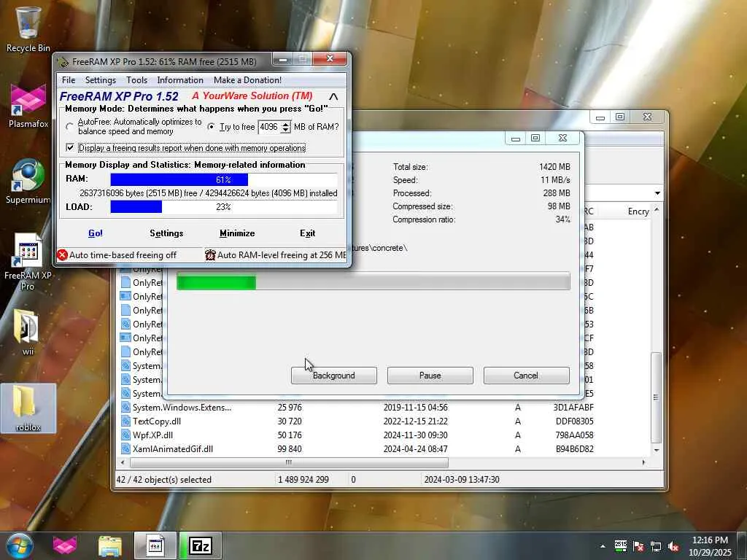Screen dimensions: 747x560
Task: Select the wii folder on desktop
Action: [x=28, y=332]
